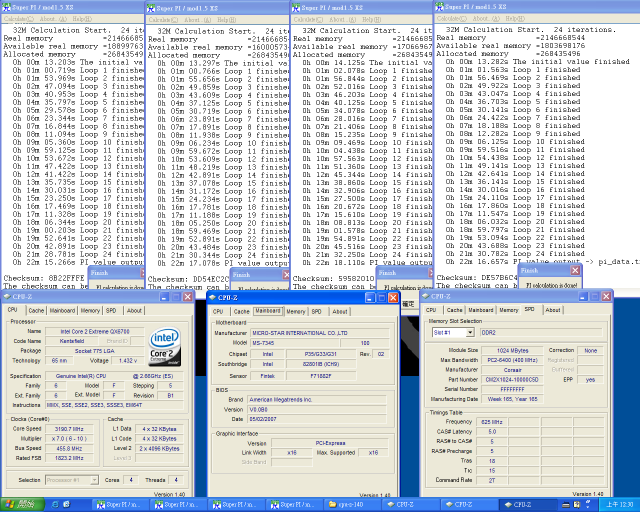Select CPU tab in the MICRO-STAR CPU-Z window
Screen dimensions: 640x512
(218, 311)
